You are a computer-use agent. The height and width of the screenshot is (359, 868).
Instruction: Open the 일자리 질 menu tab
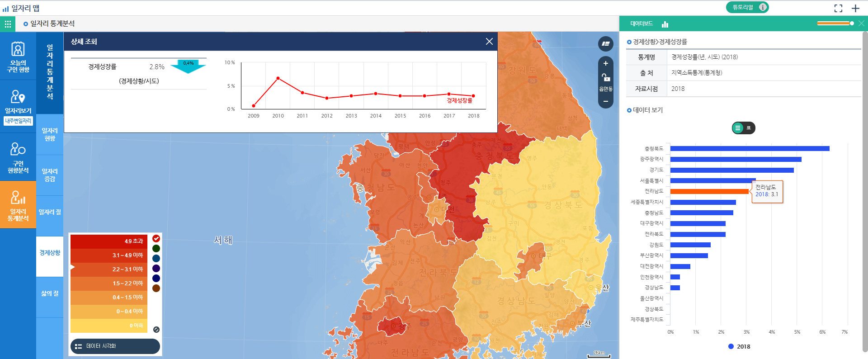[x=50, y=212]
